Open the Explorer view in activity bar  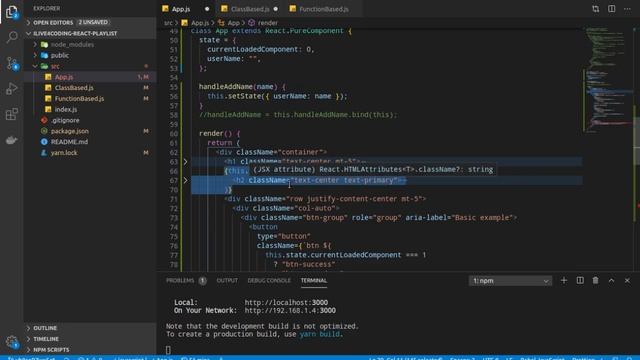click(12, 12)
